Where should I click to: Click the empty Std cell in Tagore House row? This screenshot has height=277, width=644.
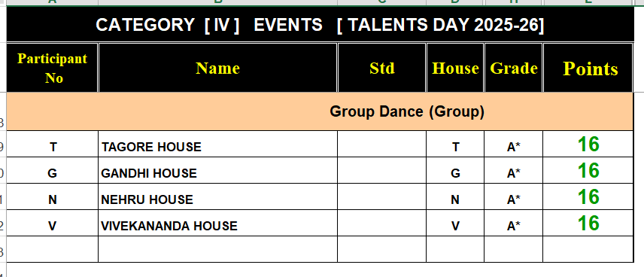pyautogui.click(x=381, y=144)
